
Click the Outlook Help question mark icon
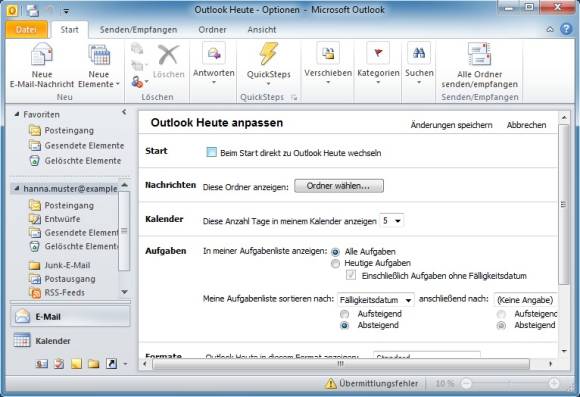coord(566,29)
